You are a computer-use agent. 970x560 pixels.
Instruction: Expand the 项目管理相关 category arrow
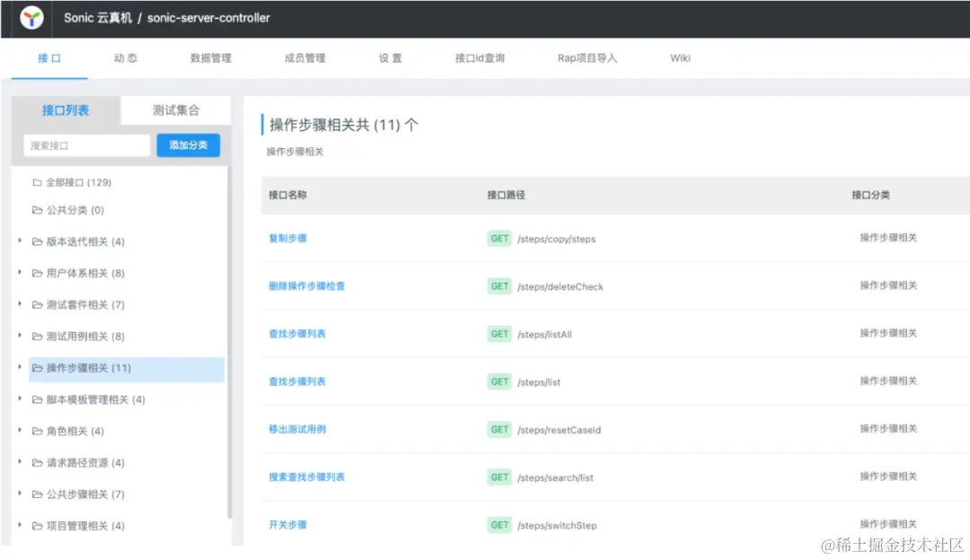click(20, 525)
